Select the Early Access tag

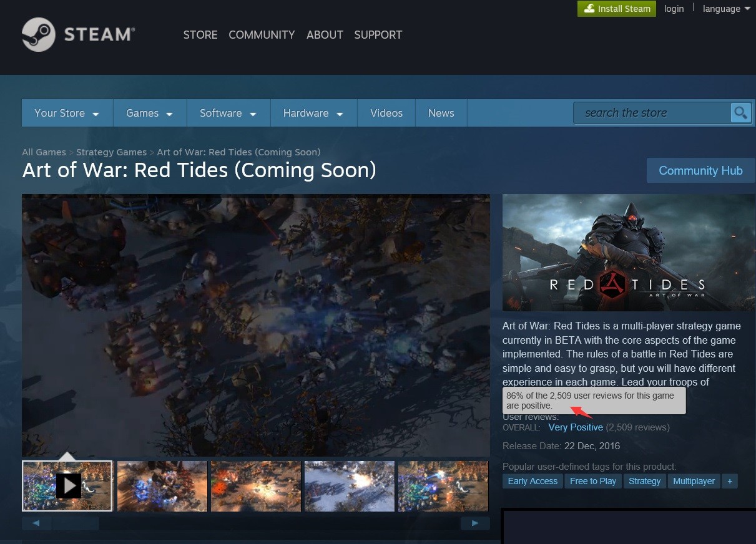click(533, 481)
